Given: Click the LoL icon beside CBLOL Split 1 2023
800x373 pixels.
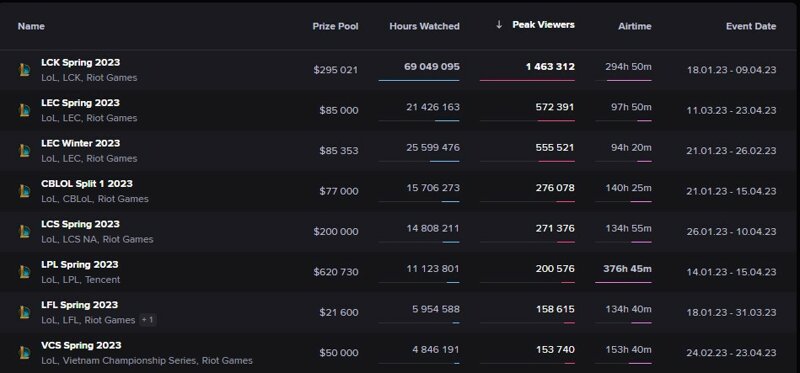Looking at the screenshot, I should (x=24, y=191).
